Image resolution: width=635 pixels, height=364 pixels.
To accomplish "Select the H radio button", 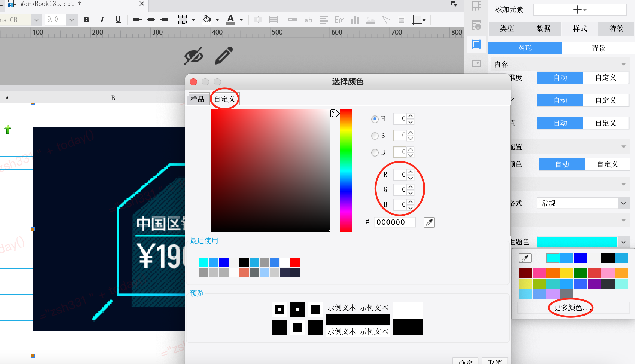I will (375, 119).
